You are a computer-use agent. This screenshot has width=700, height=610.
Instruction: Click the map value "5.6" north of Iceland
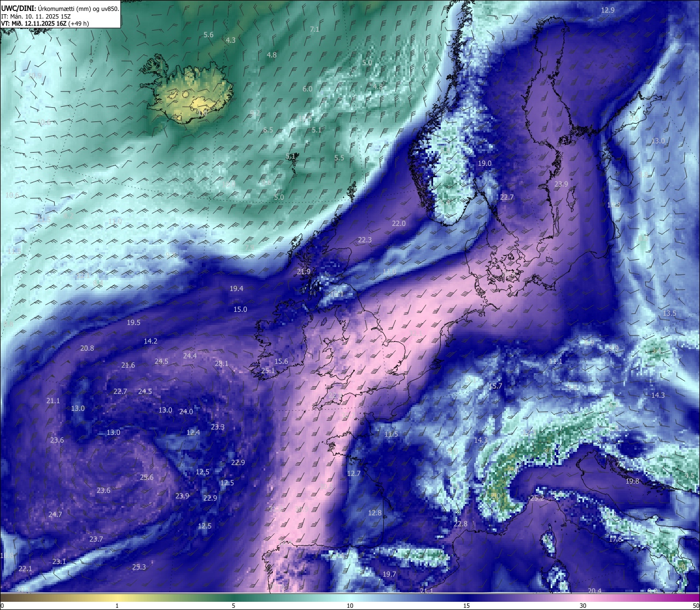click(208, 35)
